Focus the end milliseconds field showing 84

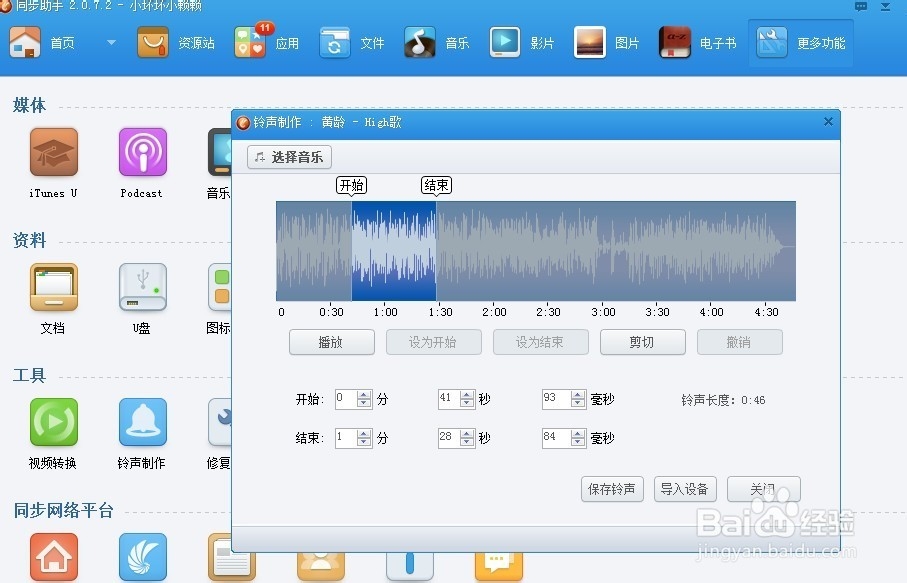coord(556,437)
